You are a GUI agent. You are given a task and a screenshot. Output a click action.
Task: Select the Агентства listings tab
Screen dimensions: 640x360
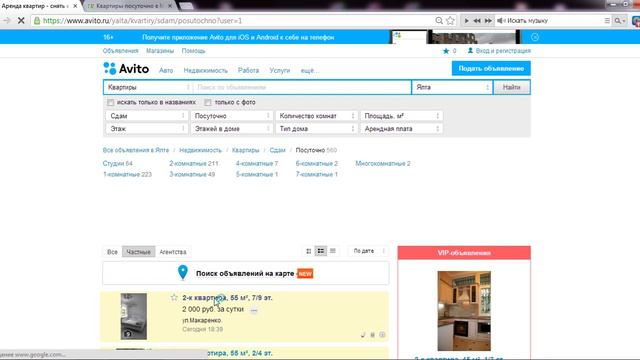click(x=173, y=252)
